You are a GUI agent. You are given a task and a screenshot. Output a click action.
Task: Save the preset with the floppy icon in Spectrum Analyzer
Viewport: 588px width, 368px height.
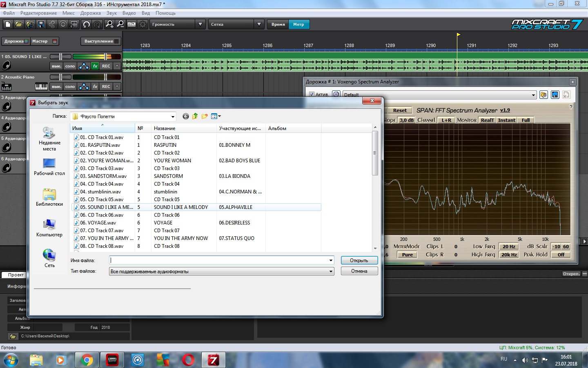click(555, 95)
